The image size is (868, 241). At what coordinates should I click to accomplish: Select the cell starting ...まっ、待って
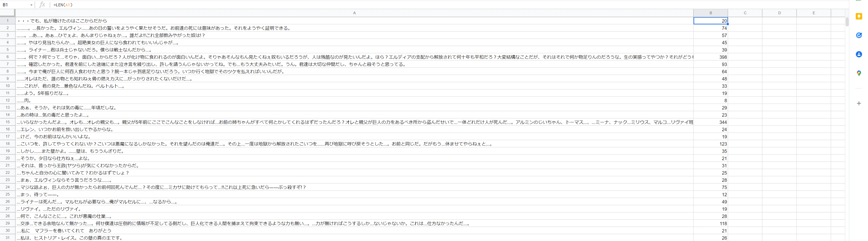pyautogui.click(x=354, y=194)
